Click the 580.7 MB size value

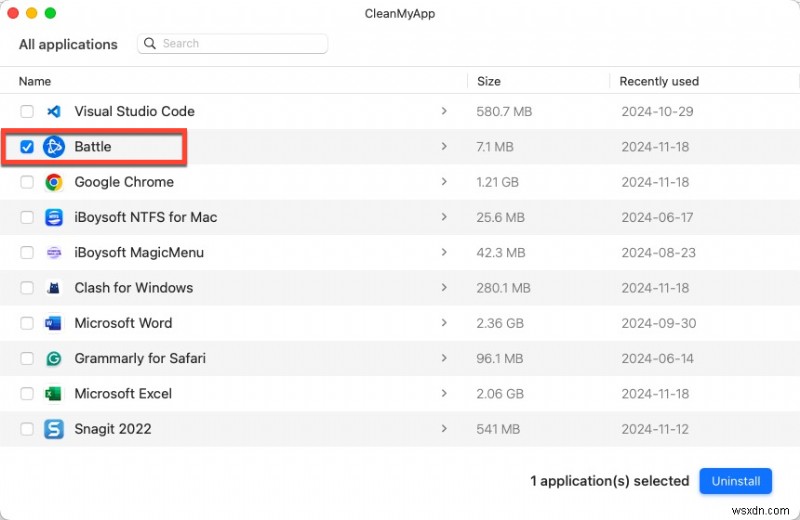click(x=504, y=111)
